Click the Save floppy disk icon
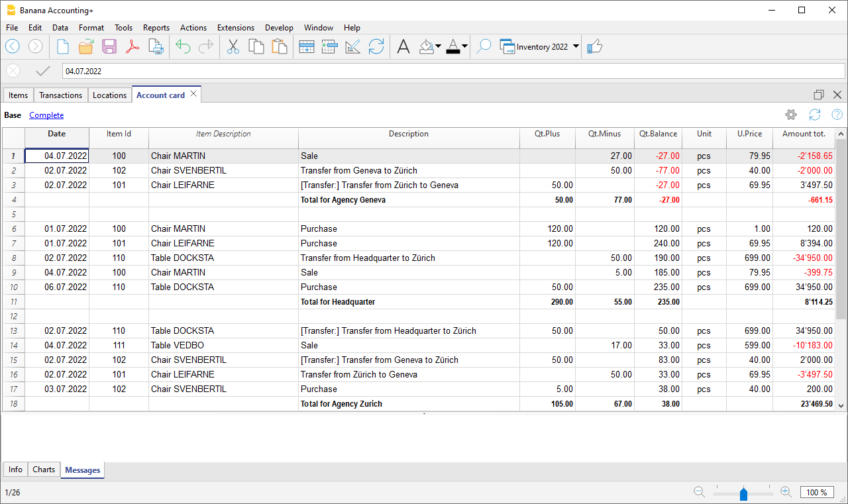The image size is (848, 504). [109, 46]
